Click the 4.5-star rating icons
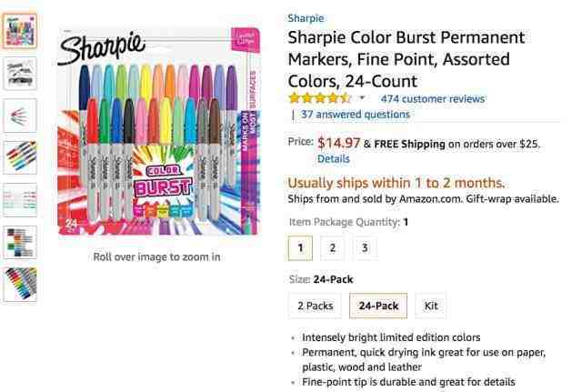 (319, 98)
